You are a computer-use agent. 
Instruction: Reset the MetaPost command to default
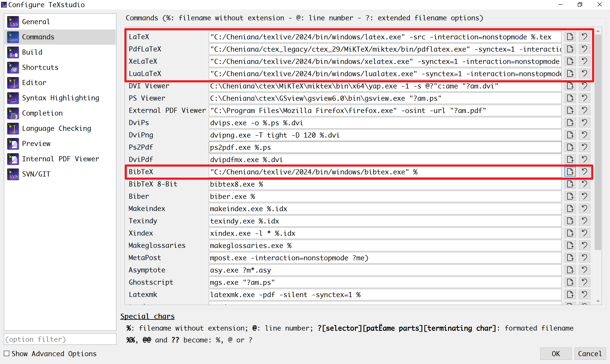click(584, 258)
